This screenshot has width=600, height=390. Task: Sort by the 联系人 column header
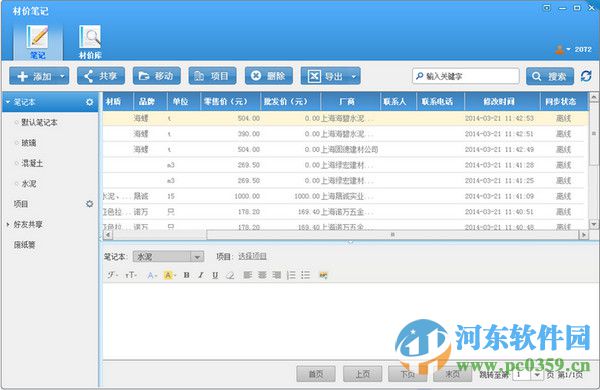coord(398,101)
